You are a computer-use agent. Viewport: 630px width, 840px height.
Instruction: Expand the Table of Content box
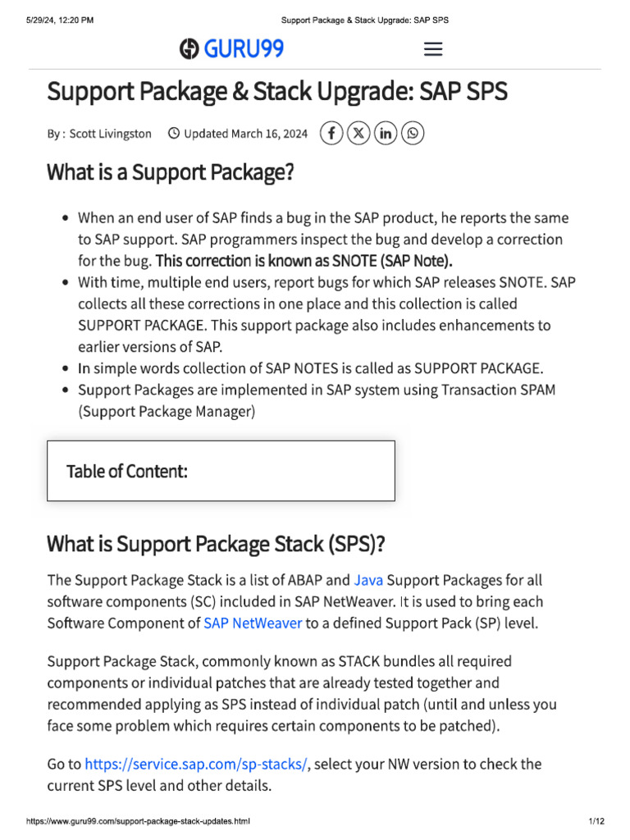click(x=221, y=471)
